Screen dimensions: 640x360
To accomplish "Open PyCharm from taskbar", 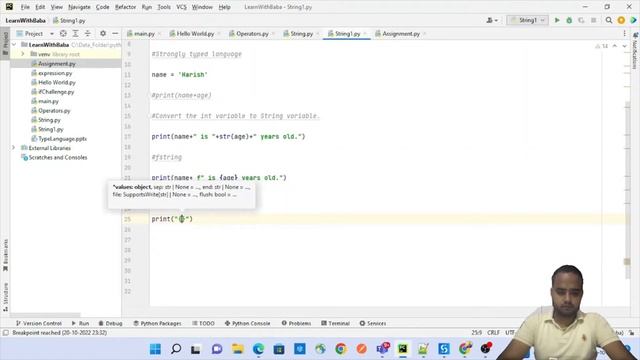I will point(402,349).
